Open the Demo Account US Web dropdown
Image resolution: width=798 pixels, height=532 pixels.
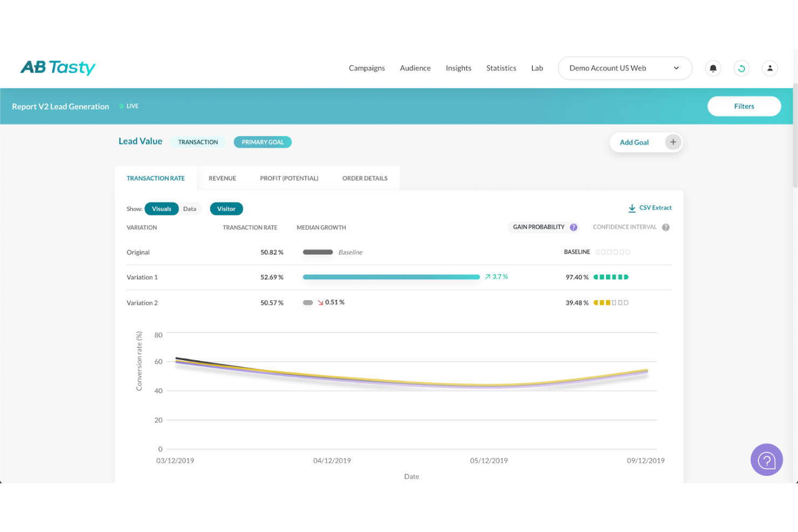click(x=624, y=68)
